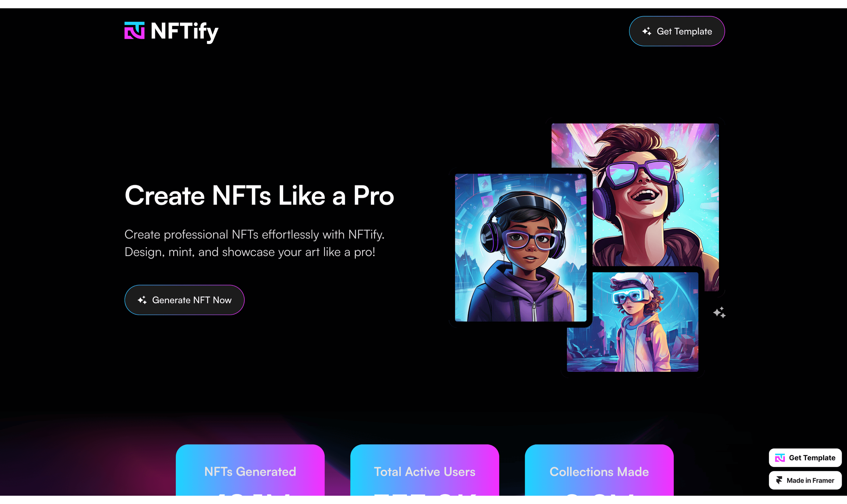The width and height of the screenshot is (847, 504).
Task: Select the Collections Made stat card
Action: tap(599, 470)
